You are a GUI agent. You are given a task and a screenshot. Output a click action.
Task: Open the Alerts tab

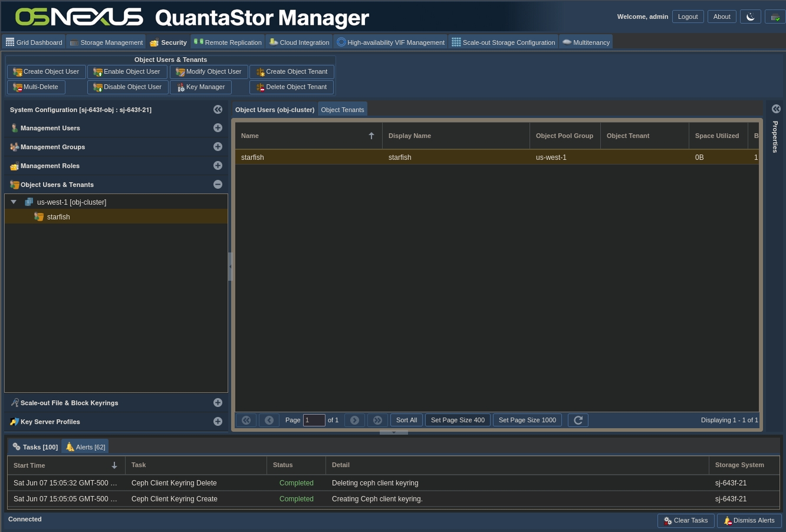pyautogui.click(x=85, y=447)
